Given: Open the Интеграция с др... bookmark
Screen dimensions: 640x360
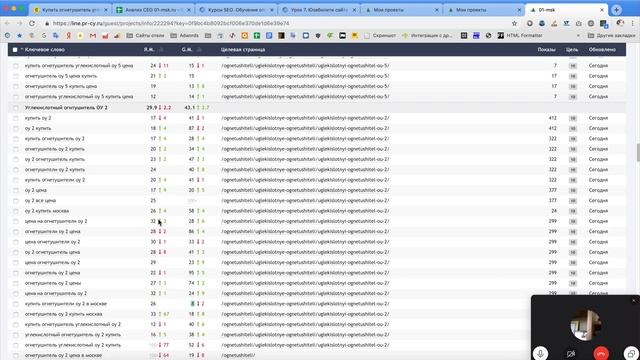Looking at the screenshot, I should tap(427, 36).
